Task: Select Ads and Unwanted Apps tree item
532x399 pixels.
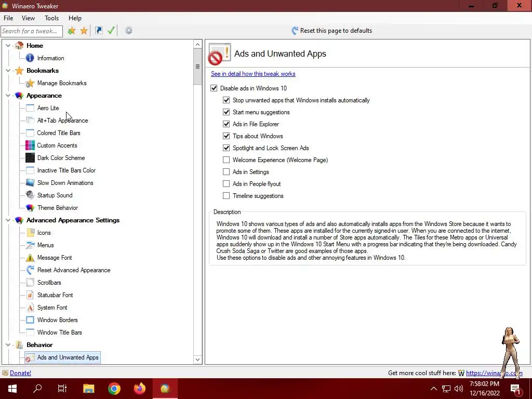Action: tap(62, 357)
